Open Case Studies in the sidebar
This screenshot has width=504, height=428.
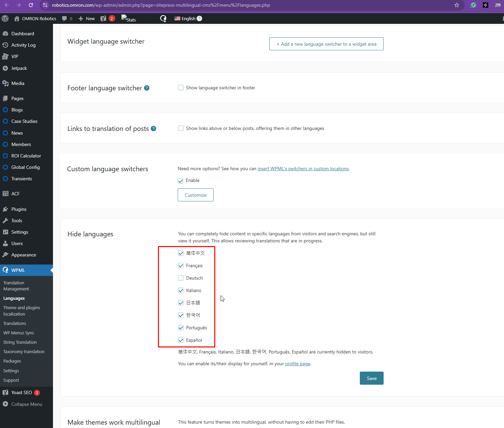point(26,121)
